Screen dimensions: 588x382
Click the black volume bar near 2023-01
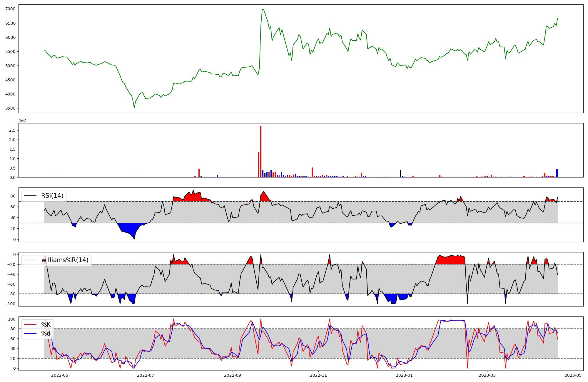coord(400,174)
